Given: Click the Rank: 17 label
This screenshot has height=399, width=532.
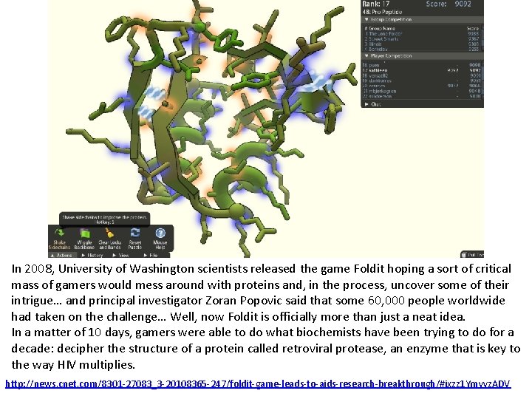Looking at the screenshot, I should [x=376, y=4].
